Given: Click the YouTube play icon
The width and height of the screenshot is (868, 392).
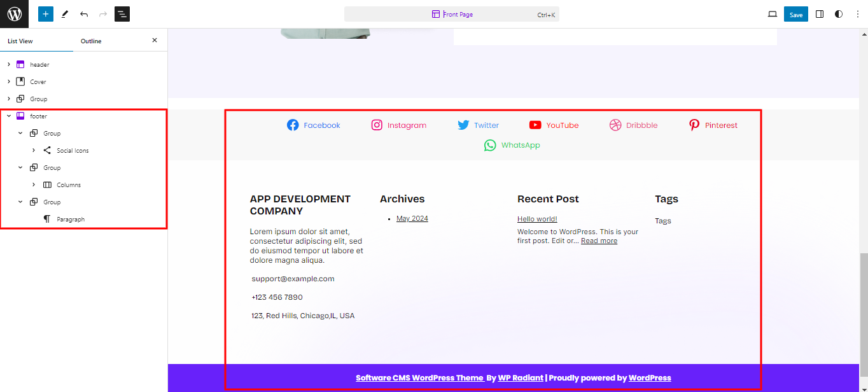Looking at the screenshot, I should pos(535,125).
